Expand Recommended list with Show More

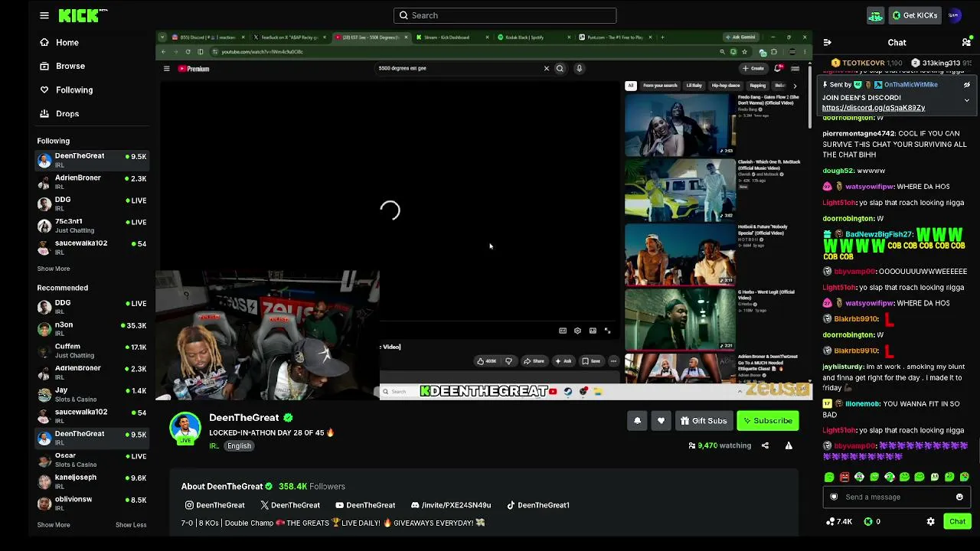tap(54, 525)
